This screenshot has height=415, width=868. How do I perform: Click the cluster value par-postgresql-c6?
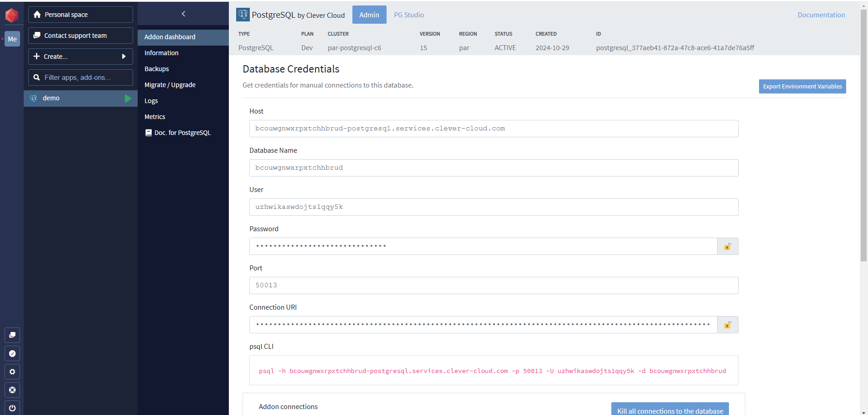[x=354, y=48]
